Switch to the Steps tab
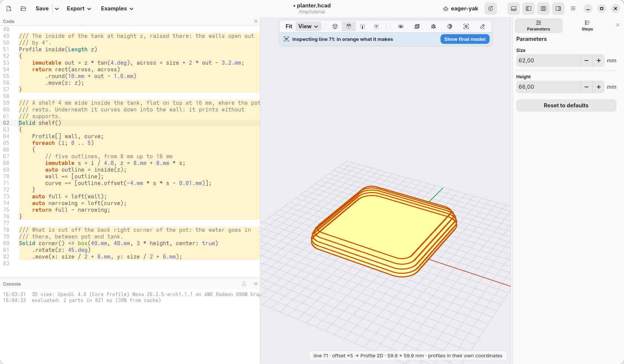 tap(587, 26)
